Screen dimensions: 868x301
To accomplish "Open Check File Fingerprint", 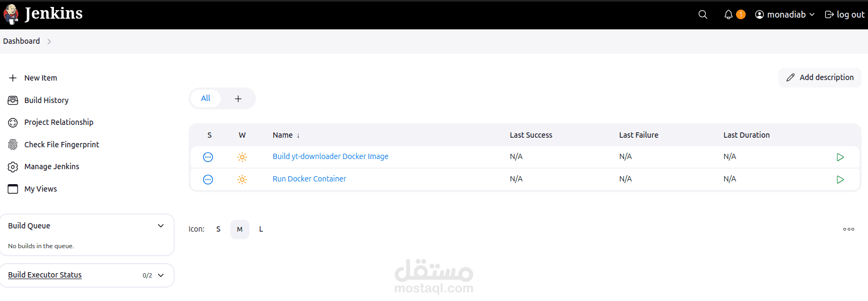I will (x=61, y=145).
